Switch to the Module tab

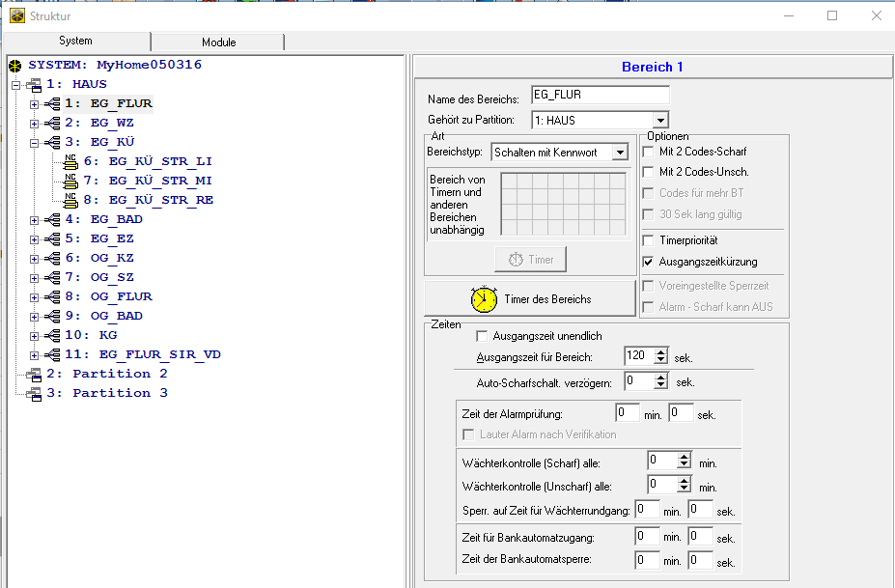pyautogui.click(x=218, y=42)
